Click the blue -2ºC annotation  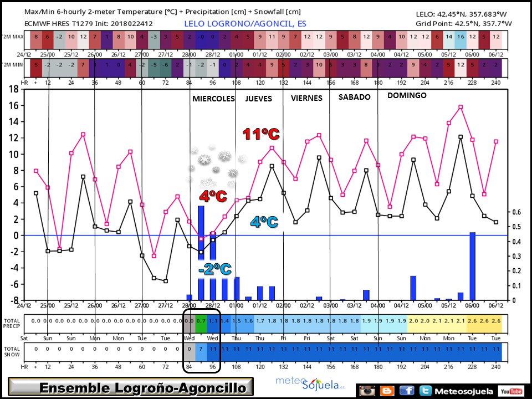(215, 269)
